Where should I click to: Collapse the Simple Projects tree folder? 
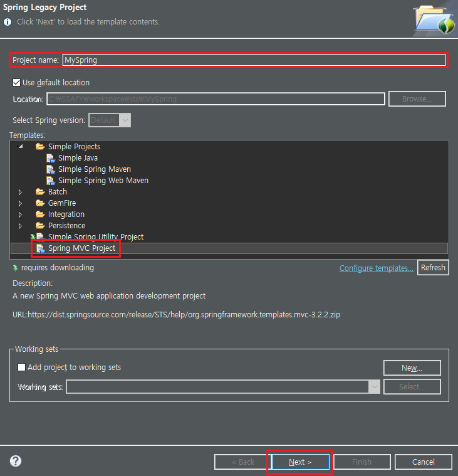[21, 147]
